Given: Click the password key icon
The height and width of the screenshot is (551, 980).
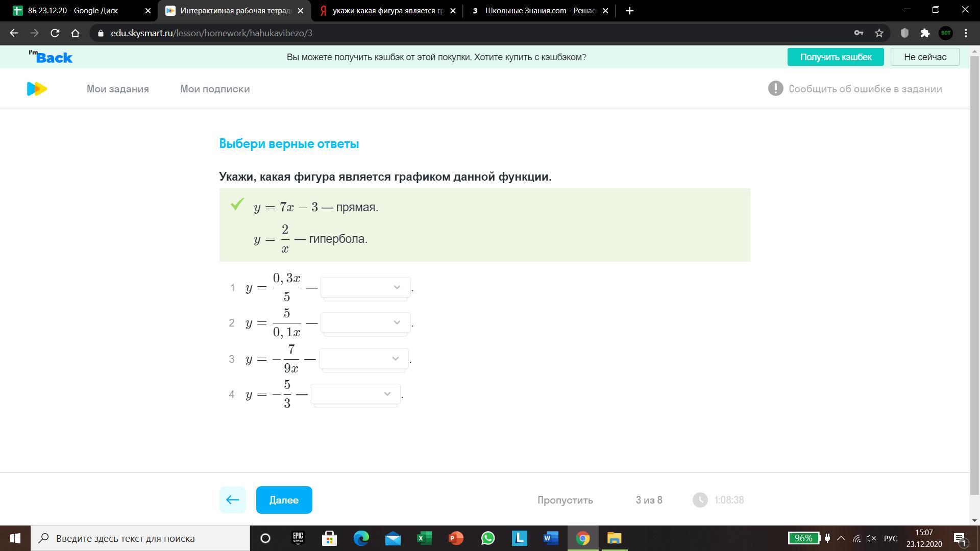Looking at the screenshot, I should (859, 33).
